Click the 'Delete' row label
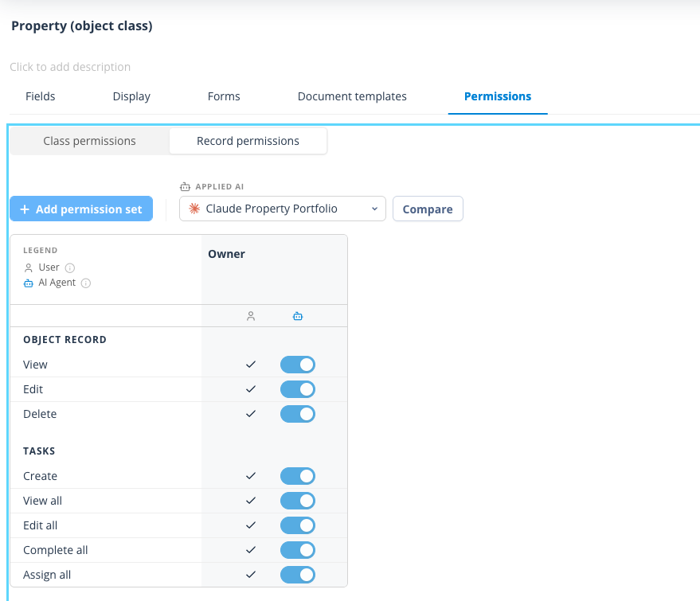 click(x=40, y=414)
